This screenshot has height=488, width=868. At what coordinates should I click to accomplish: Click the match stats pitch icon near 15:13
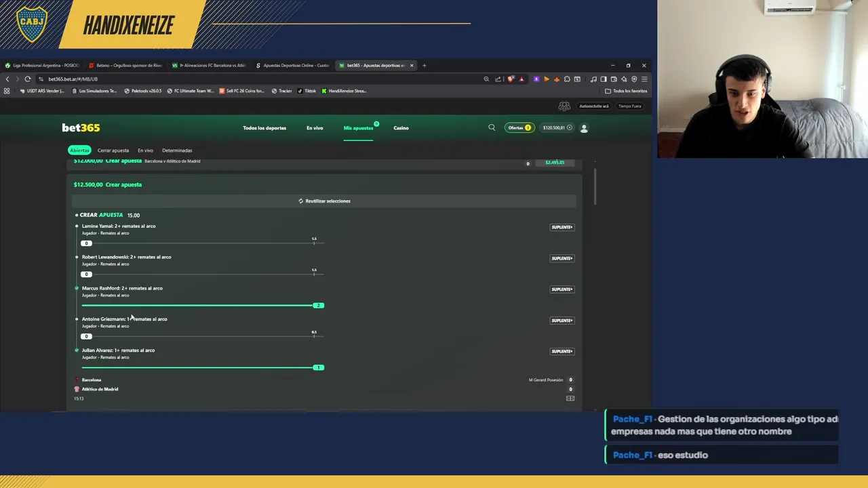point(570,399)
